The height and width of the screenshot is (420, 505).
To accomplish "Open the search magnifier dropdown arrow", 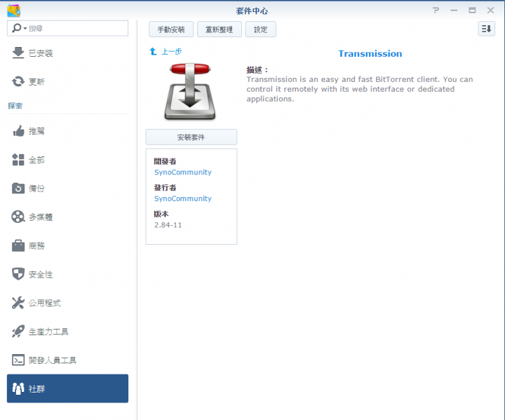I will [x=25, y=29].
